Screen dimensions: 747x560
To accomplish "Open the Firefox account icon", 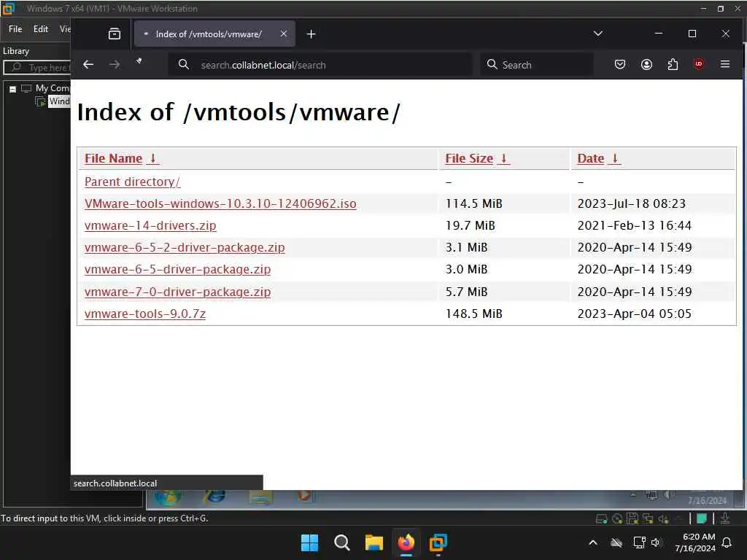I will [646, 64].
